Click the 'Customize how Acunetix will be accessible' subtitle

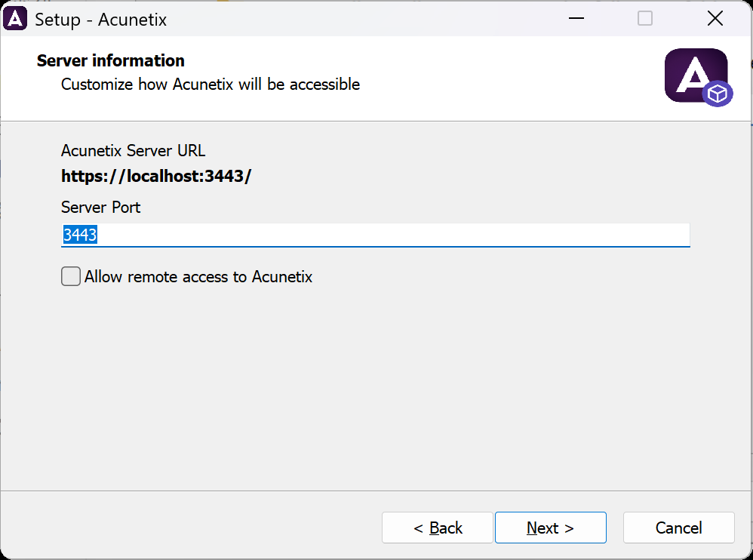209,85
